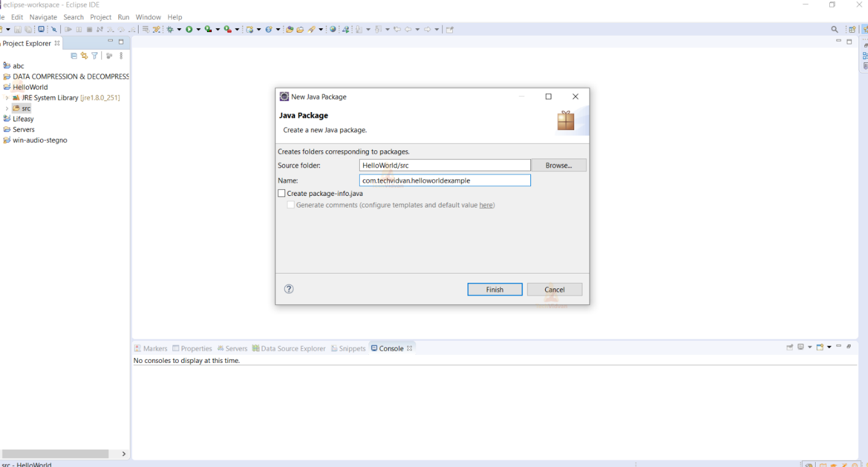Image resolution: width=868 pixels, height=467 pixels.
Task: Click the Cancel button in dialog
Action: (554, 290)
